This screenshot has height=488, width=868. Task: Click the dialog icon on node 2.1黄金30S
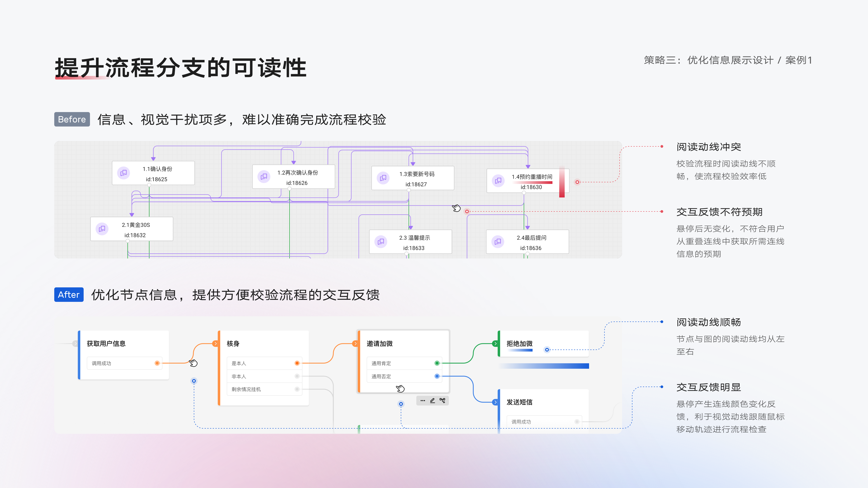(102, 229)
